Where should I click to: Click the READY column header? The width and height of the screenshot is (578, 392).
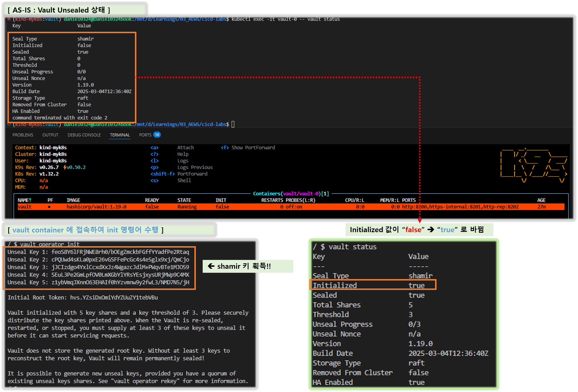(152, 200)
